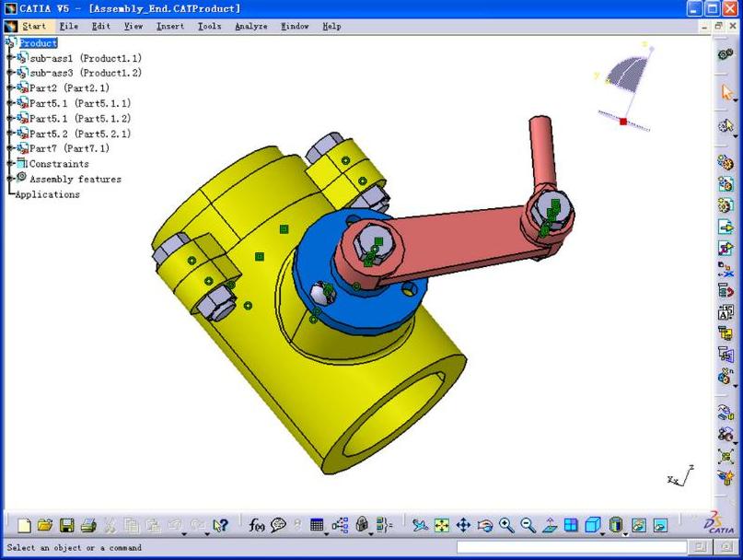Print with the printer icon
Viewport: 743px width, 560px height.
(88, 525)
